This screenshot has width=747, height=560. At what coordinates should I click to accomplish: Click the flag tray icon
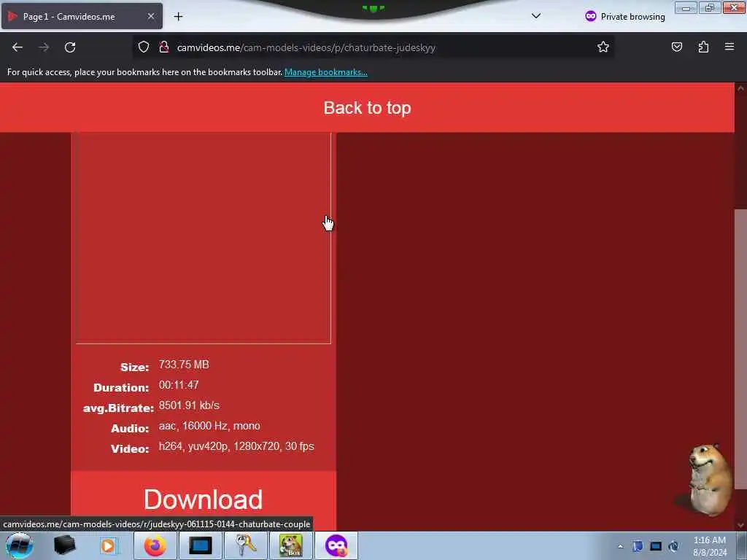(x=638, y=546)
